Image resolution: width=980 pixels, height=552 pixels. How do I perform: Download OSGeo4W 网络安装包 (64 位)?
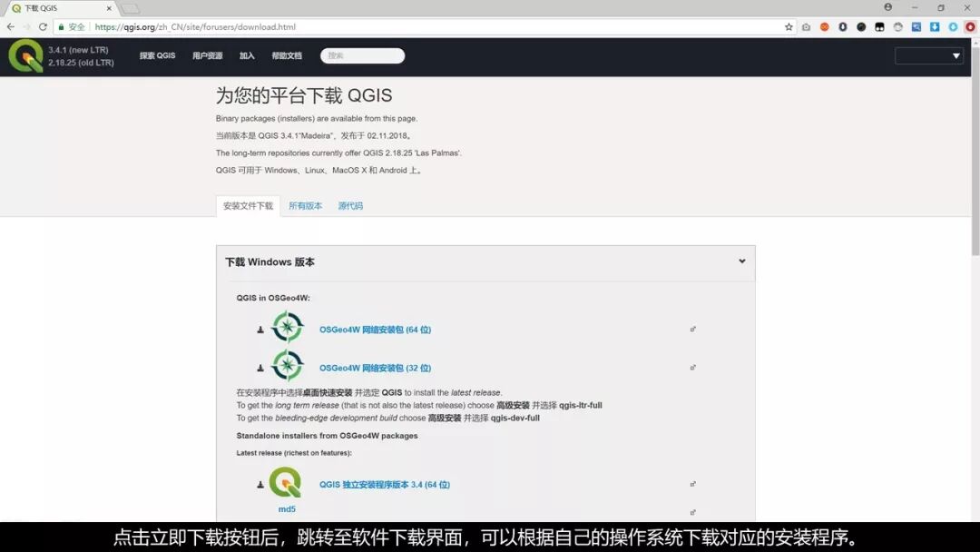click(x=375, y=330)
